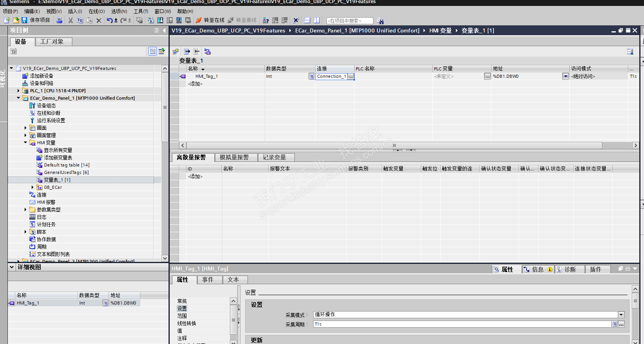Open the 工具(T) menu

[x=141, y=11]
